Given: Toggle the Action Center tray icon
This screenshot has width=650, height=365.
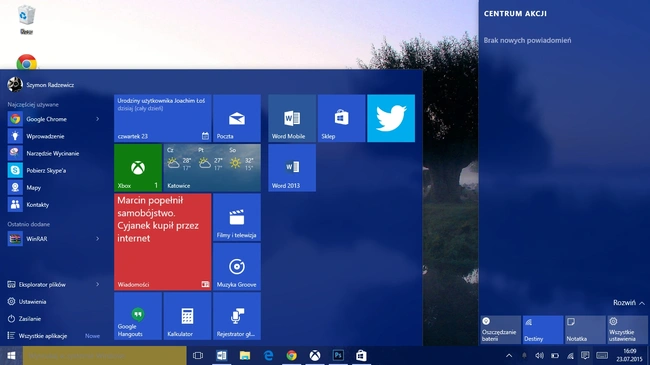Looking at the screenshot, I should pyautogui.click(x=585, y=355).
